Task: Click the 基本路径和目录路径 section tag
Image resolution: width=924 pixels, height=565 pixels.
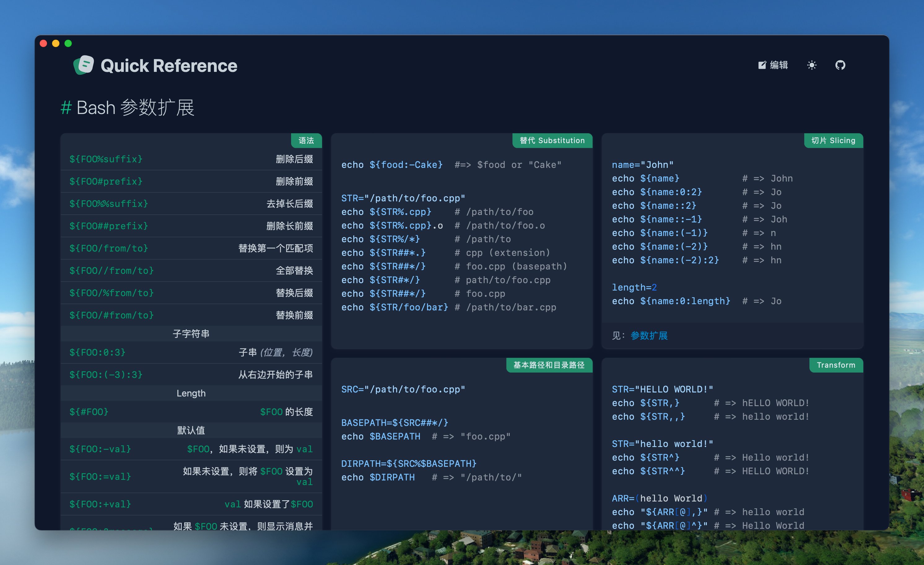Action: click(x=549, y=365)
